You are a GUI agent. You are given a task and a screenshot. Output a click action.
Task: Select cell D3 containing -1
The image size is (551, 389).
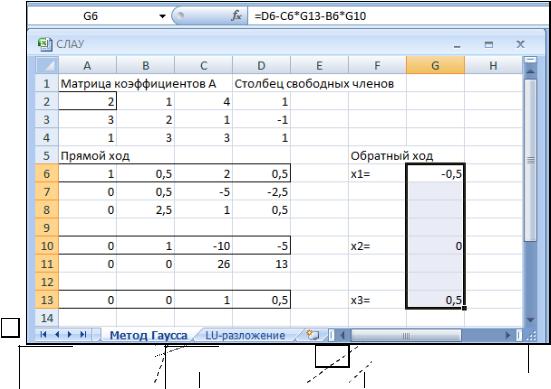tap(261, 119)
